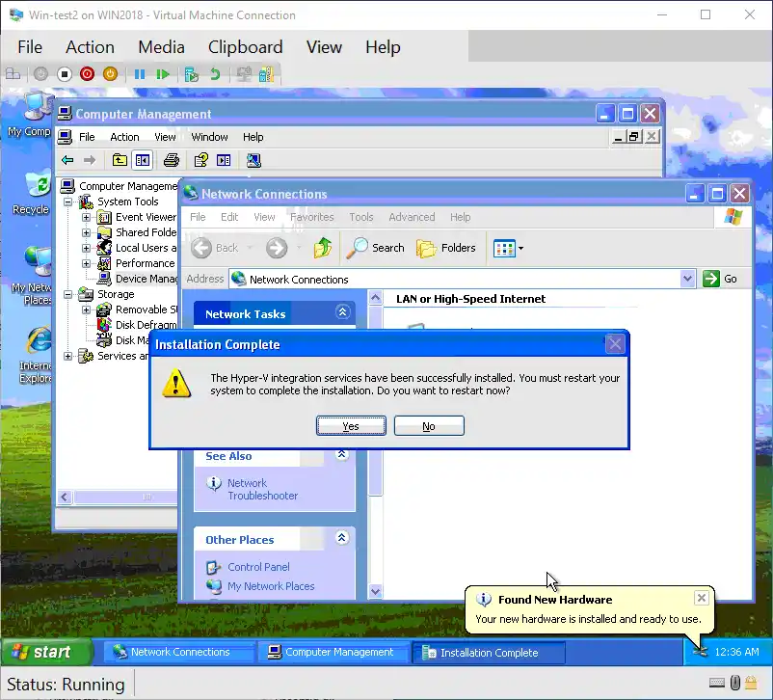This screenshot has height=700, width=773.
Task: Click task pane scroll up arrow
Action: [375, 298]
